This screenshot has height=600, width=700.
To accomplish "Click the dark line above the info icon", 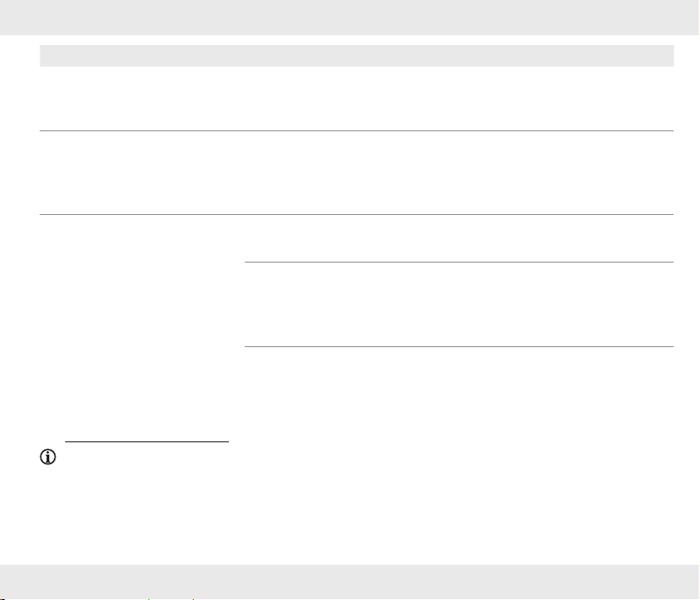I will pyautogui.click(x=147, y=441).
